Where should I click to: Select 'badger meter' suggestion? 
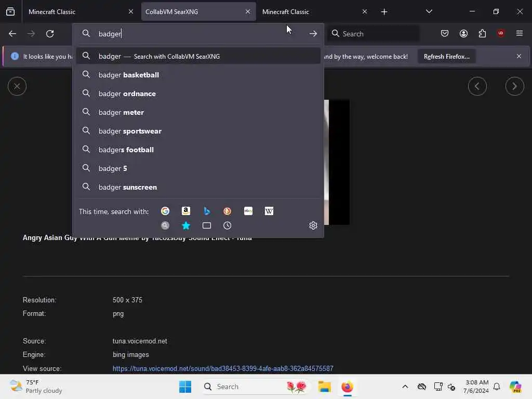click(198, 112)
